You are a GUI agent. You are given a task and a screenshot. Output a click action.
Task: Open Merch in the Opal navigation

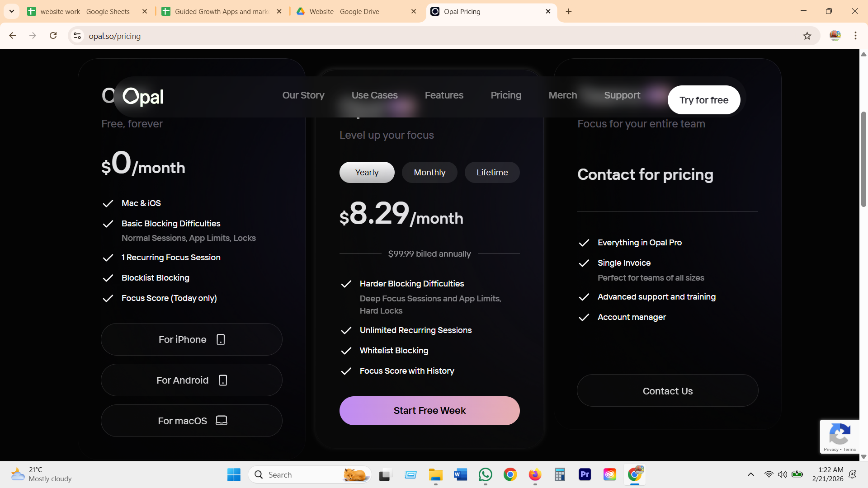pos(563,95)
